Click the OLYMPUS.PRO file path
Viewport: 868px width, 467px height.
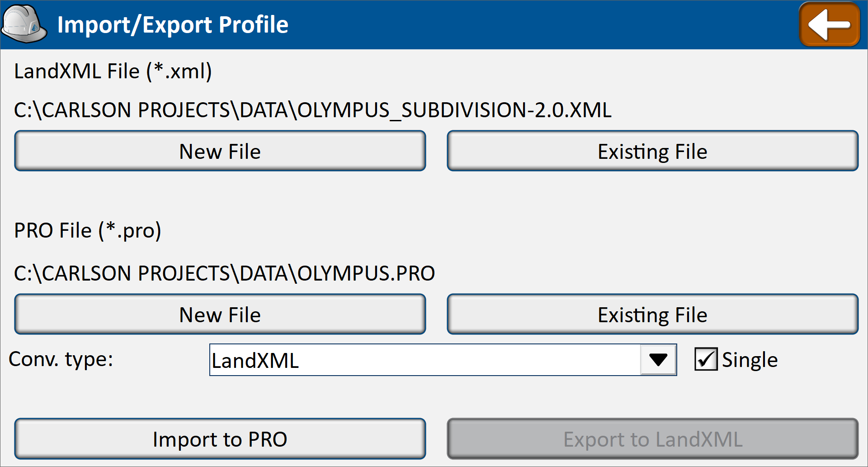225,273
